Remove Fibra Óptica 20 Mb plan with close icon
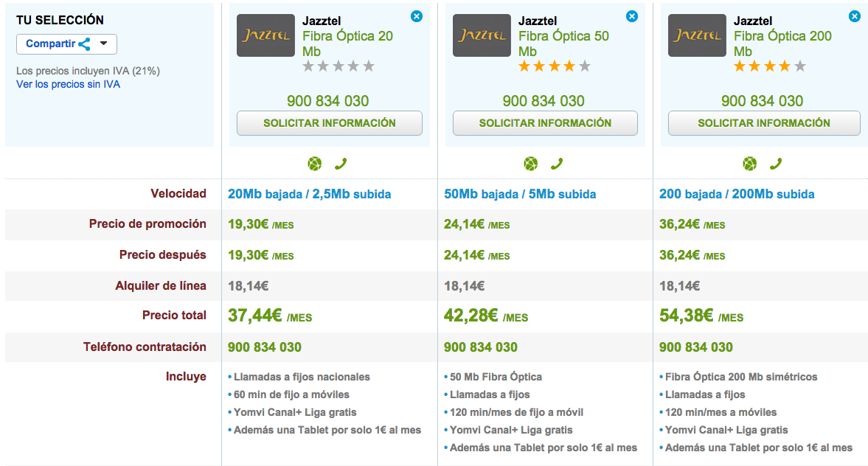868x466 pixels. [x=417, y=16]
